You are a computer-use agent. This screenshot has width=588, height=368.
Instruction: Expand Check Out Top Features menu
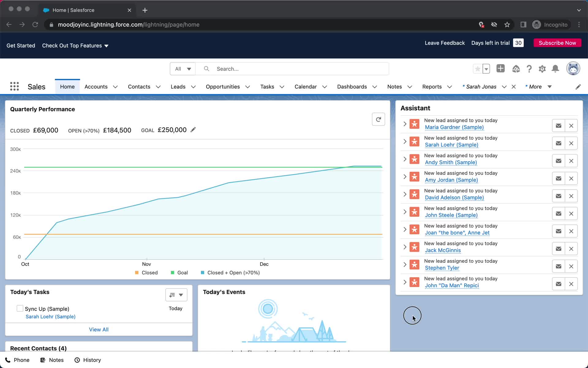[x=75, y=46]
